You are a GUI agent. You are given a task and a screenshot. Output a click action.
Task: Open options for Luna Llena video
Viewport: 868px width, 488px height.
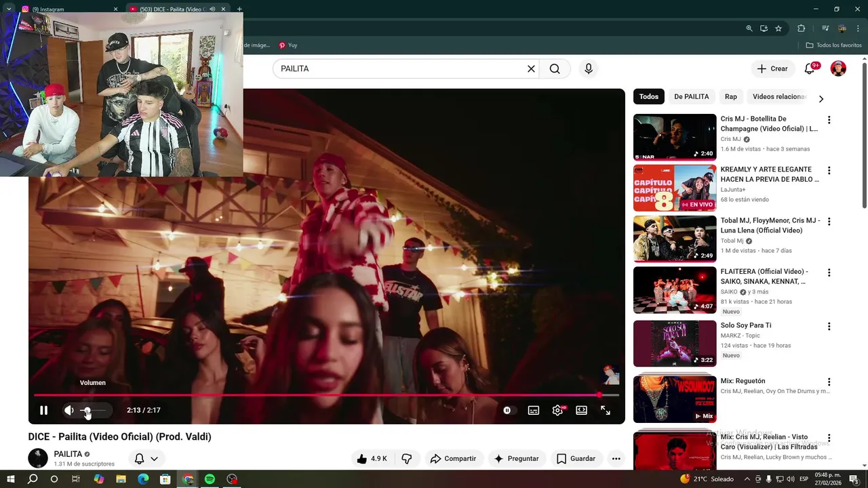[x=829, y=222]
